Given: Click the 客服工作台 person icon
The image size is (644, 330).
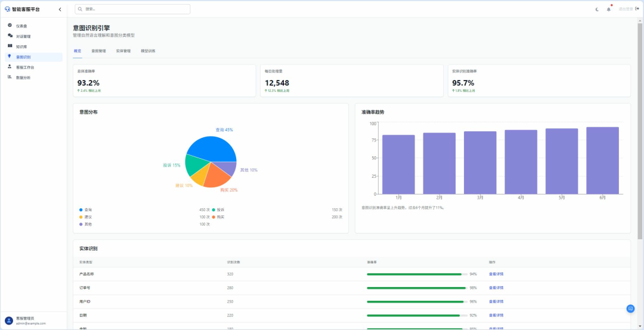Looking at the screenshot, I should (x=10, y=67).
